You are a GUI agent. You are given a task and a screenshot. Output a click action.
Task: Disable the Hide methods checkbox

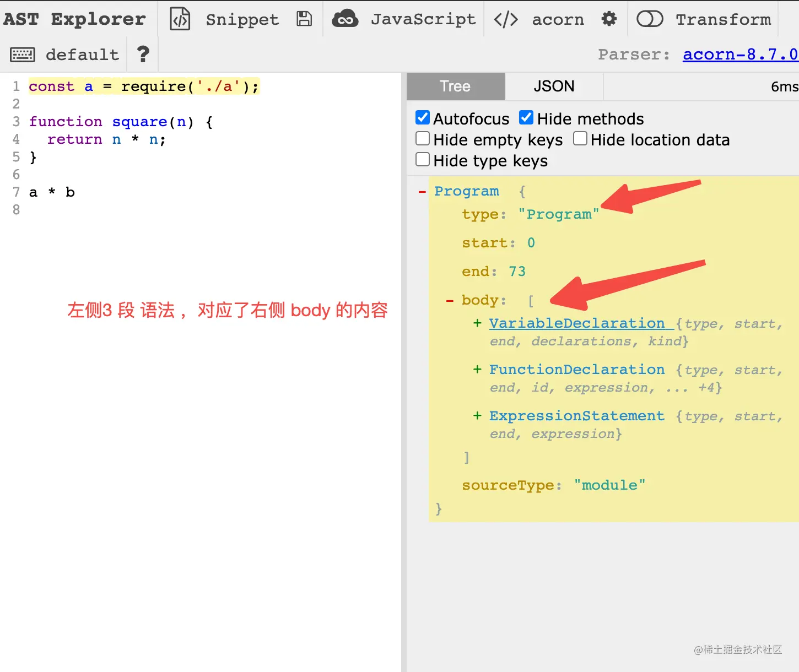pyautogui.click(x=526, y=118)
